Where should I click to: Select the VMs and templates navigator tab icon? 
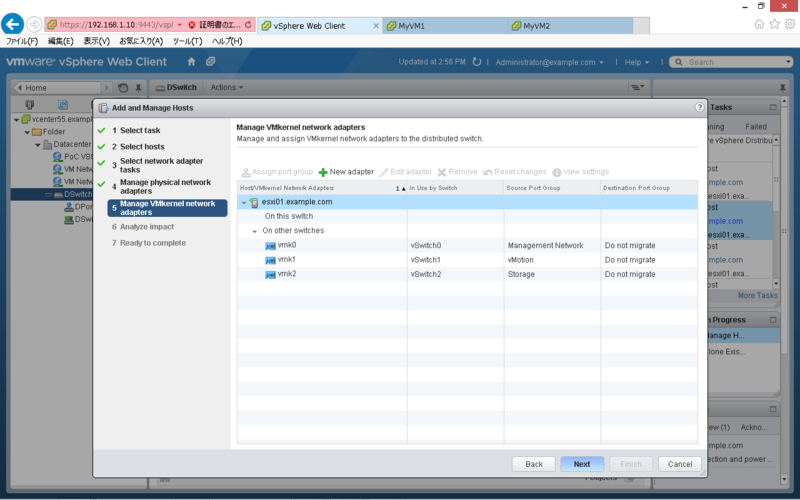click(63, 105)
